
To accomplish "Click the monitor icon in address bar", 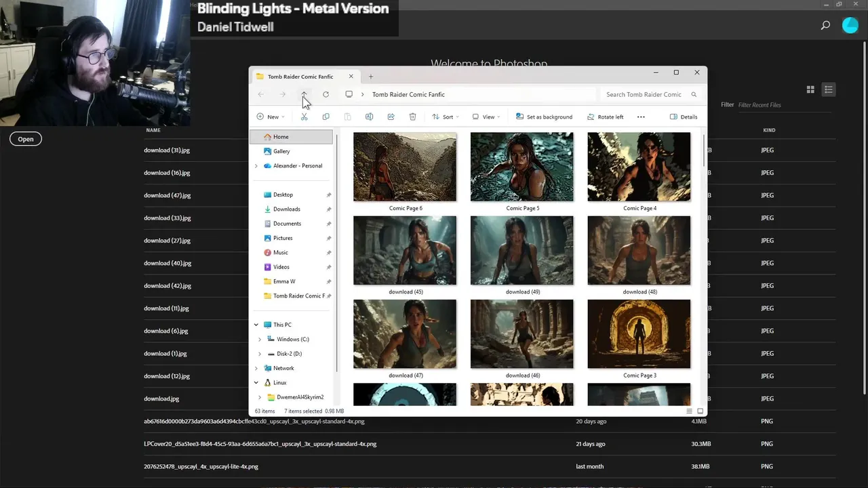I will tap(349, 94).
